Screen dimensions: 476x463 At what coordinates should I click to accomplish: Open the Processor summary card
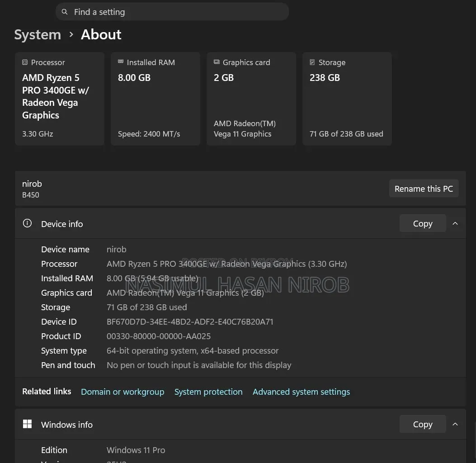tap(60, 99)
